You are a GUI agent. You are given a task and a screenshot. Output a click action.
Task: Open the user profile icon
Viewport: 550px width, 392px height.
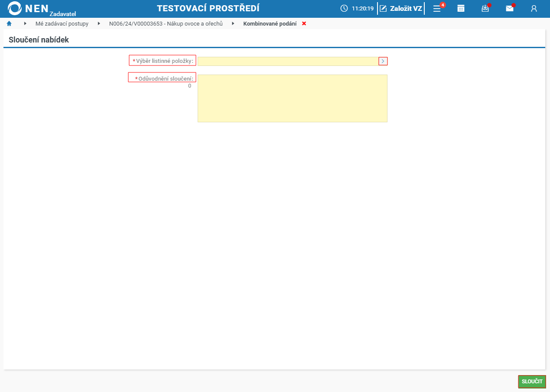pos(534,8)
